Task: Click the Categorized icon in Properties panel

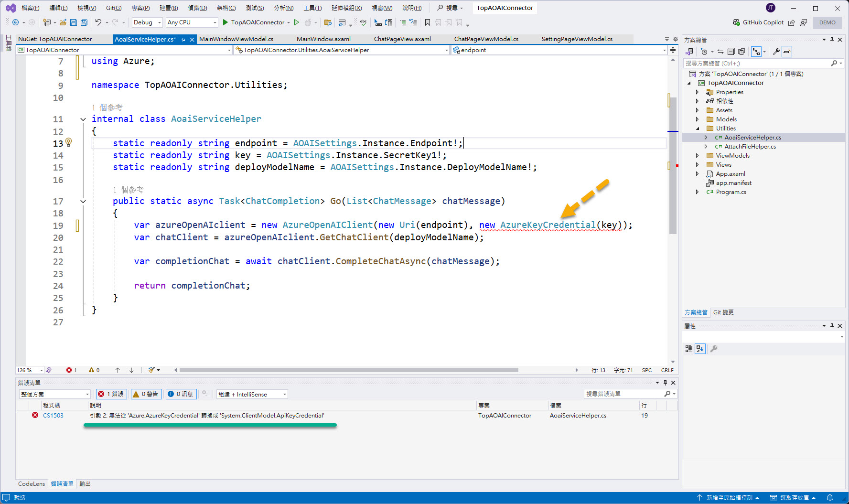Action: (688, 349)
